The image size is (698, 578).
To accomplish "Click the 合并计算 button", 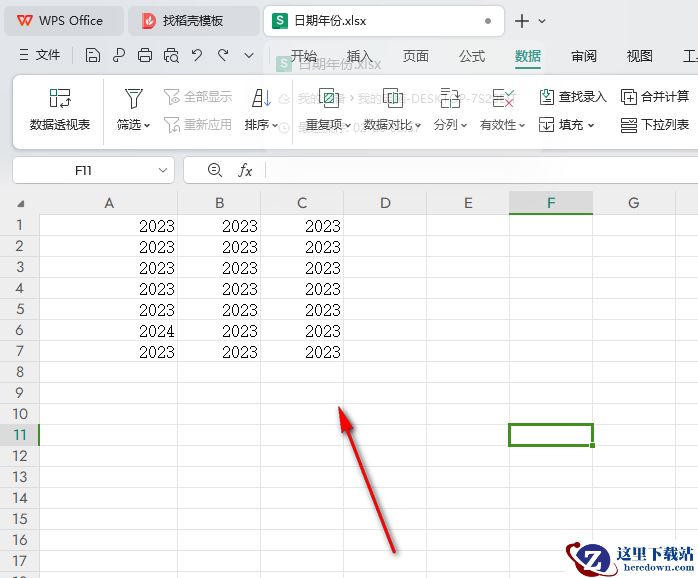I will click(655, 97).
